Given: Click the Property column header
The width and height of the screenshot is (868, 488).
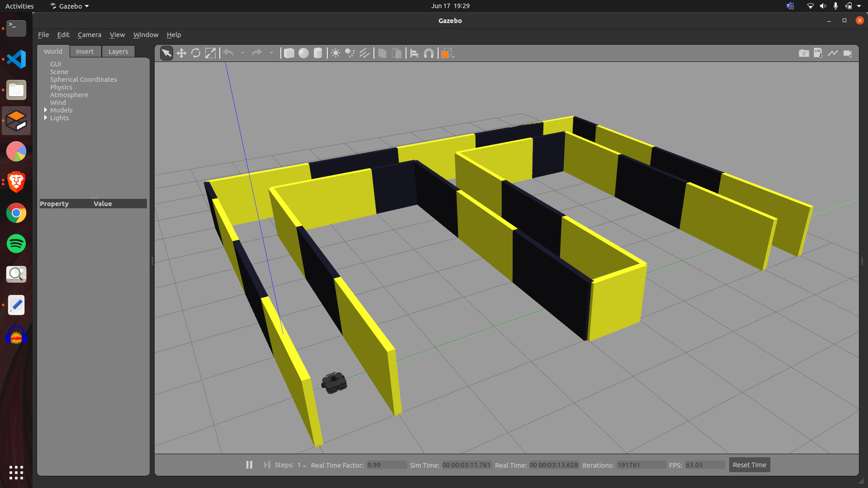Looking at the screenshot, I should pyautogui.click(x=54, y=204).
